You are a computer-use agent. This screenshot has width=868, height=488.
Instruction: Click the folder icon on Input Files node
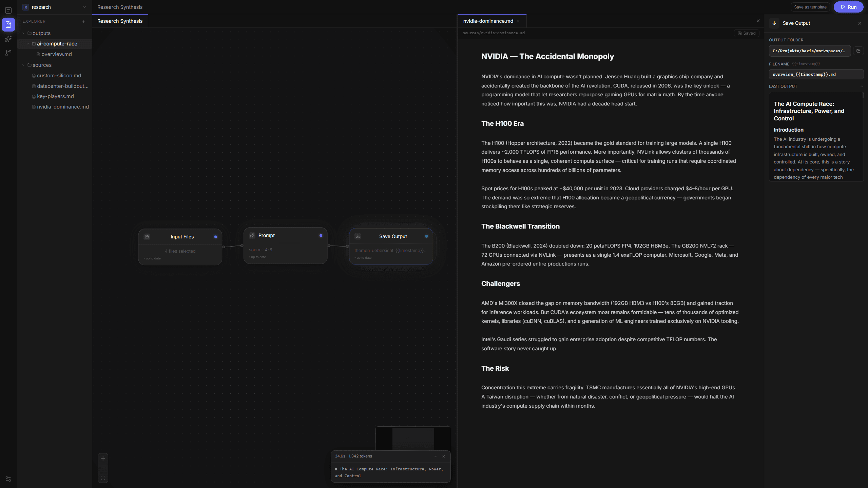(x=147, y=237)
